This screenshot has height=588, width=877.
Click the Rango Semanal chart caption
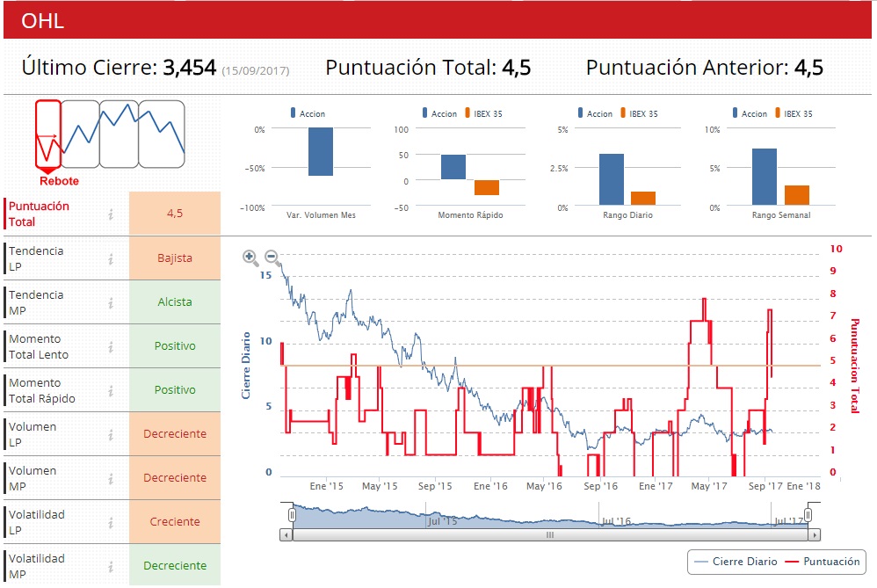tap(781, 214)
